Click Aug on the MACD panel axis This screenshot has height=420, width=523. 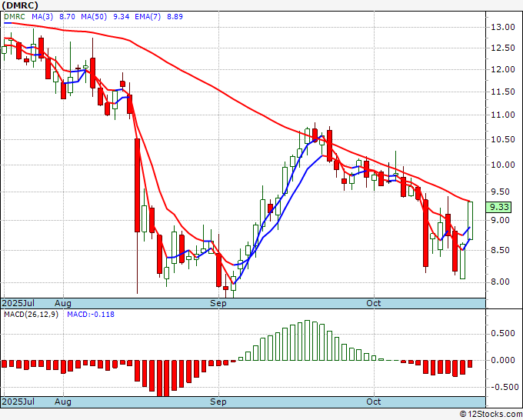click(63, 402)
